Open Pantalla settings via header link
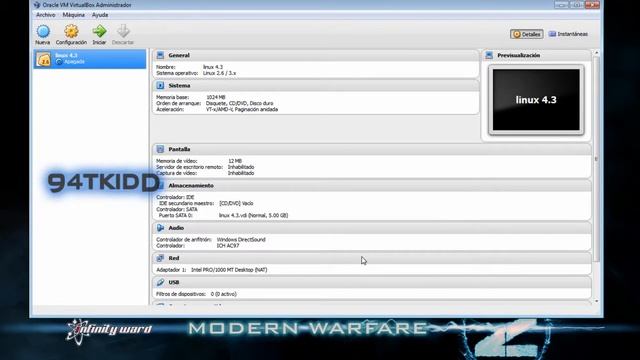Image resolution: width=640 pixels, height=360 pixels. point(179,149)
